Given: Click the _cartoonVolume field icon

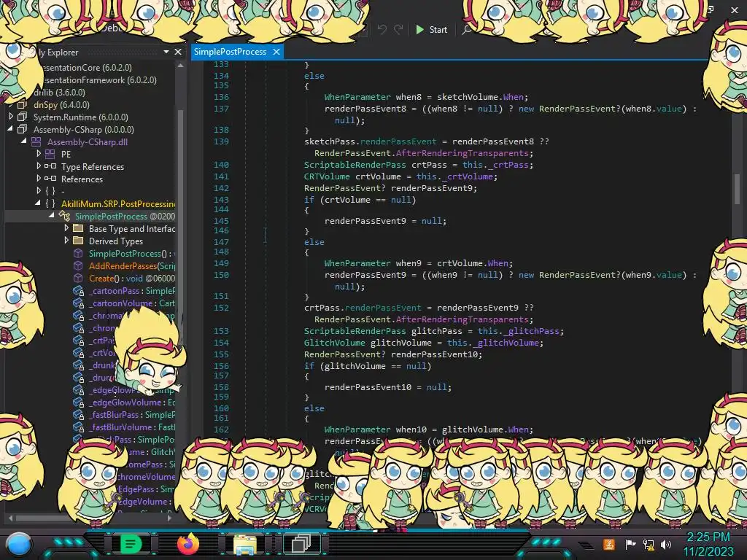Looking at the screenshot, I should pyautogui.click(x=78, y=303).
